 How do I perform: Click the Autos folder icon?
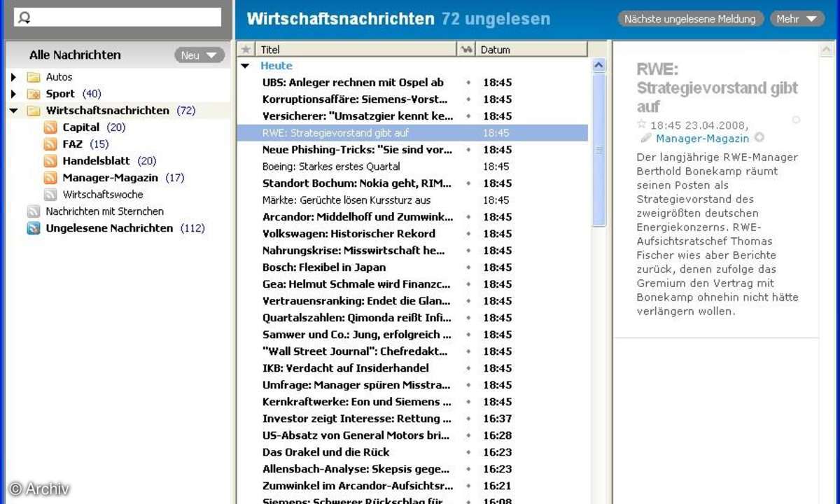click(x=34, y=77)
